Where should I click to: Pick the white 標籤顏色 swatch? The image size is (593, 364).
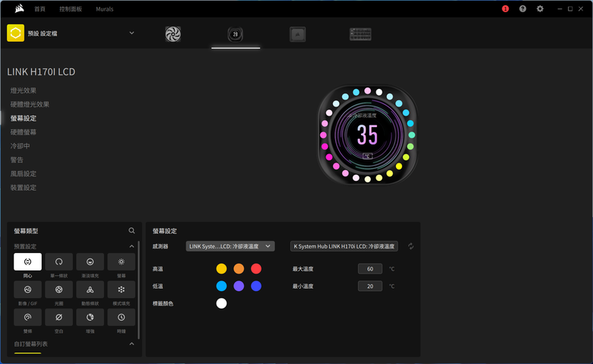[x=221, y=303]
